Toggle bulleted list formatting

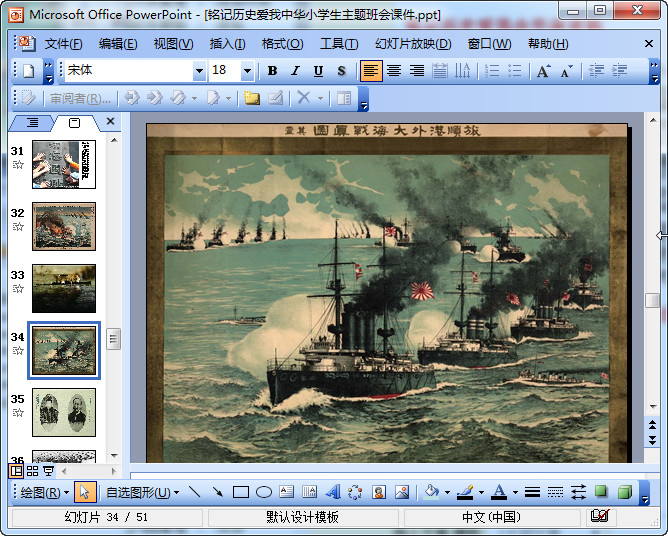pos(515,71)
